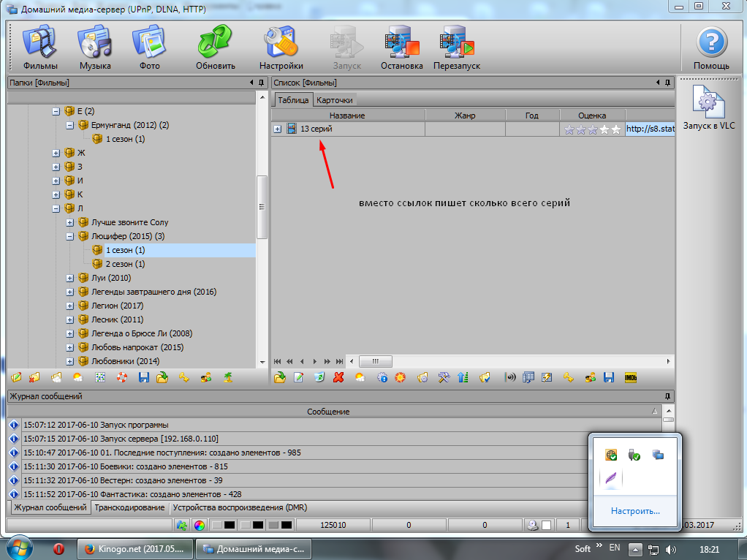This screenshot has width=747, height=560.
Task: Expand the 13 серий row
Action: point(278,129)
